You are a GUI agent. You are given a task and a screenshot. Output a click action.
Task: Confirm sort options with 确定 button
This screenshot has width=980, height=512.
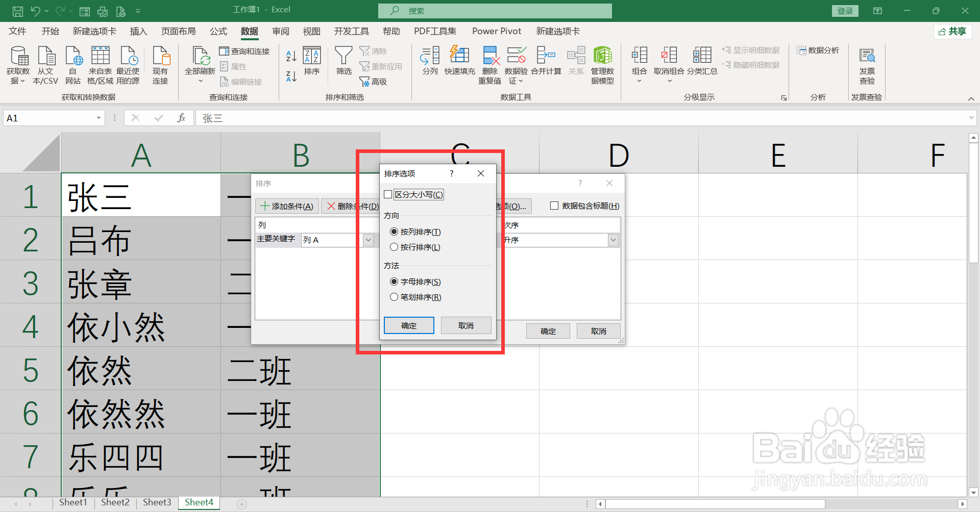tap(409, 325)
